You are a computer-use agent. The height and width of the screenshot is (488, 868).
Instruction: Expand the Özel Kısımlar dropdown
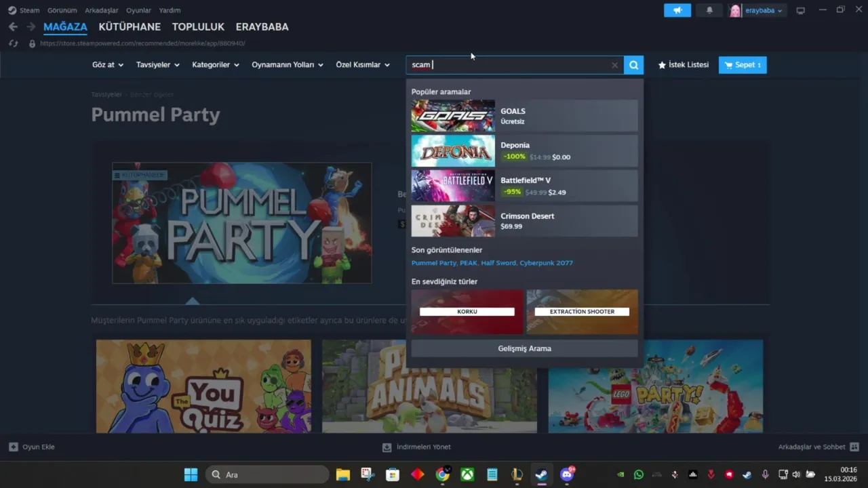point(363,65)
